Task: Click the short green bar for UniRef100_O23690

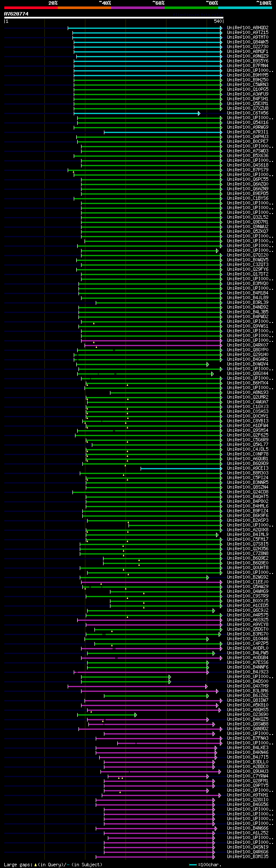Action: pos(106,715)
